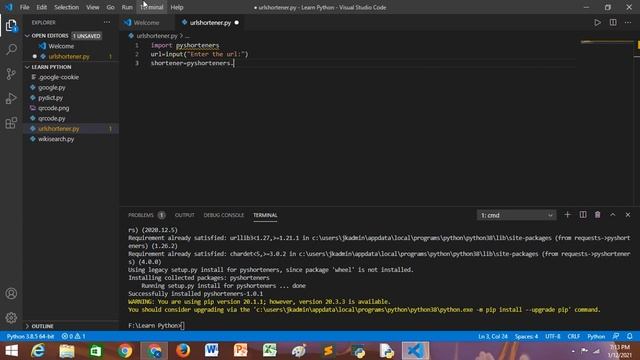Viewport: 640px width, 360px height.
Task: Click the feedback icon in status bar
Action: pos(616,336)
